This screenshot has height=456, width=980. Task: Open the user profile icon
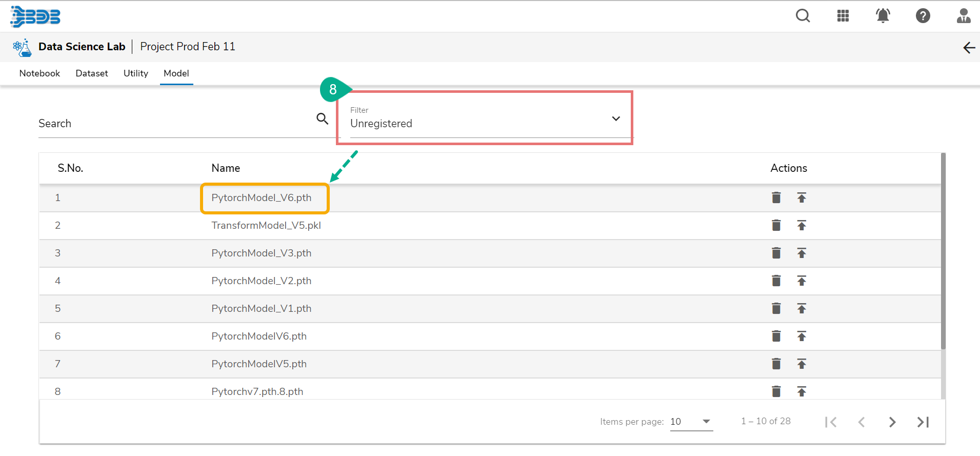coord(963,16)
